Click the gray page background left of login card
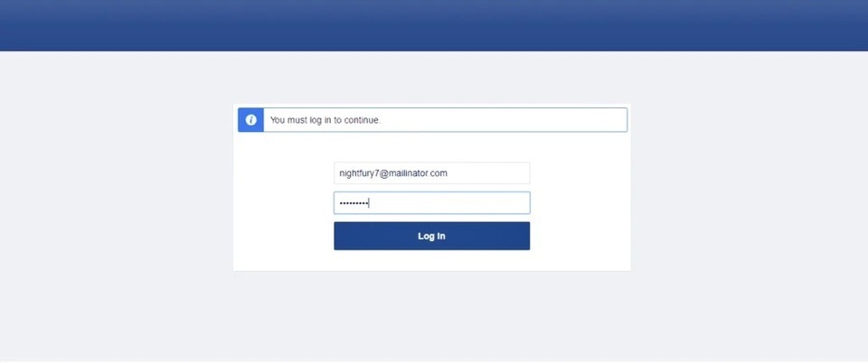Viewport: 868px width, 363px height. (117, 188)
